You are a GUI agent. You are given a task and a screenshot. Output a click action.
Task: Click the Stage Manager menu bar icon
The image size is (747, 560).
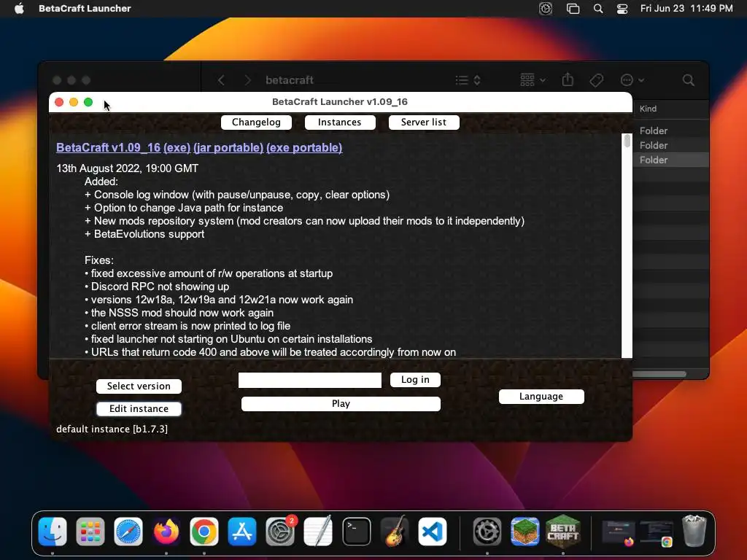[573, 9]
